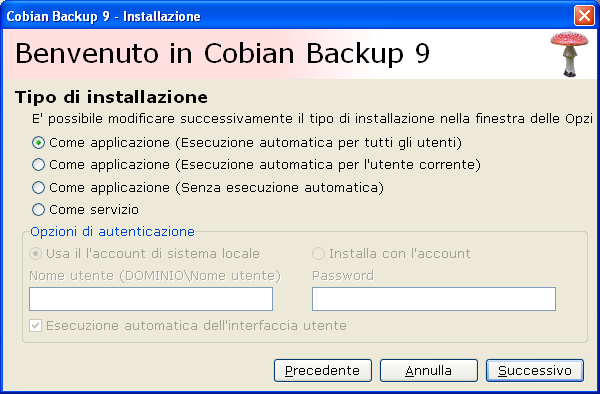Image resolution: width=600 pixels, height=394 pixels.
Task: Go back with the Precedente button
Action: tap(323, 370)
